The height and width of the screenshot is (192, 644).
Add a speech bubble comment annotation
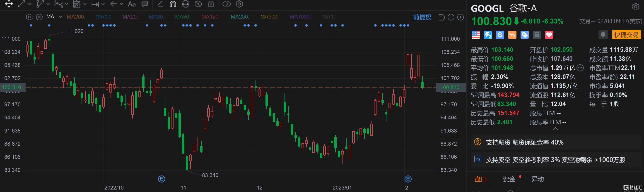click(x=145, y=4)
